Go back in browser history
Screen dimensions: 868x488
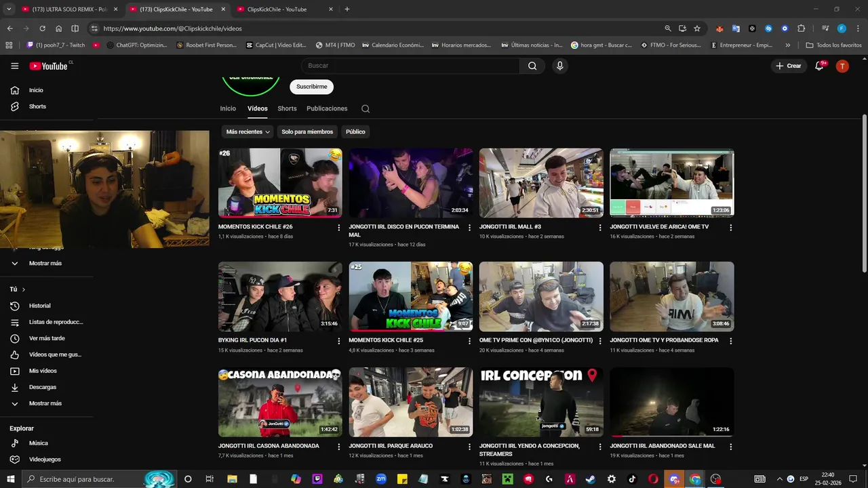9,28
